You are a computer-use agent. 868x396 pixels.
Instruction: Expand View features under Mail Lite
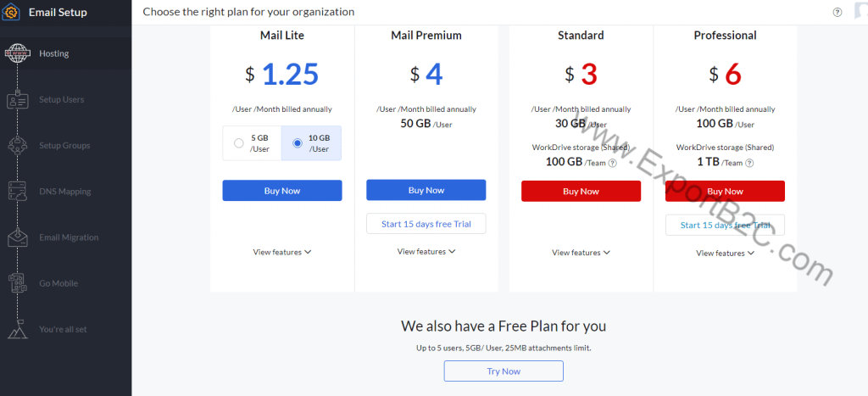[x=282, y=252]
